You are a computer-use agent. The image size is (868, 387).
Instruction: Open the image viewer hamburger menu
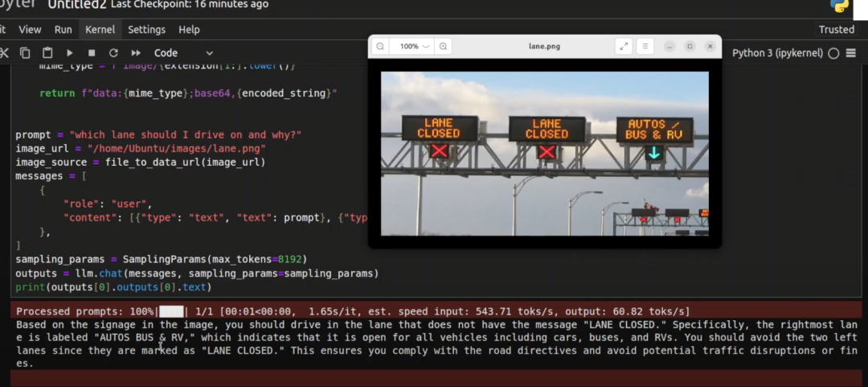point(645,47)
